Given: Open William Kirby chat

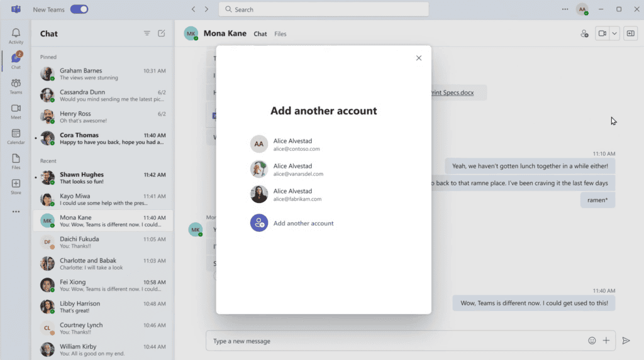Looking at the screenshot, I should 103,350.
